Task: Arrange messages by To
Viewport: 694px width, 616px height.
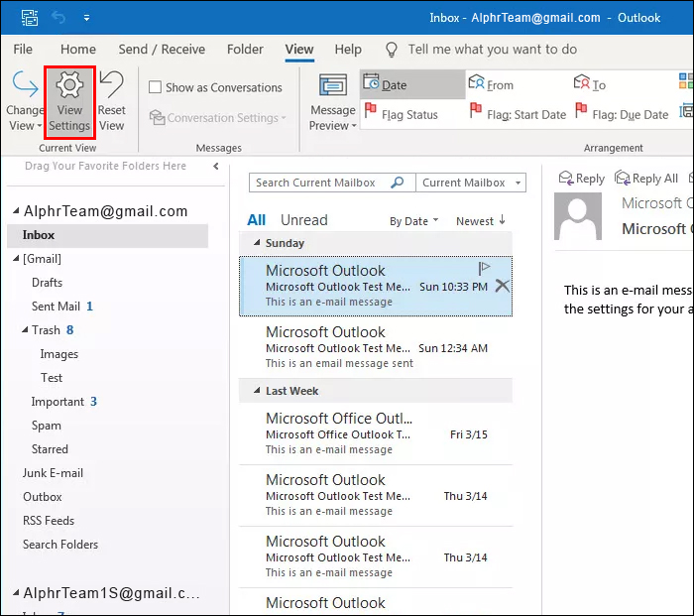Action: point(590,84)
